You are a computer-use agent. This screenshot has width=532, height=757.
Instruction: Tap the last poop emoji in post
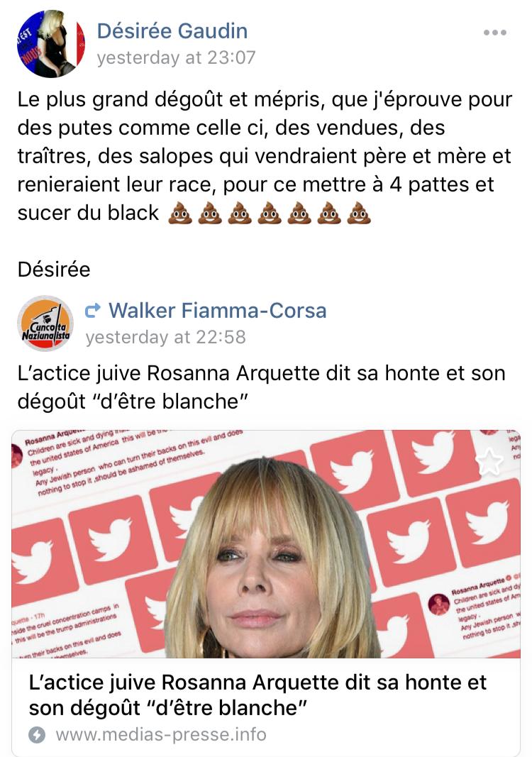click(359, 213)
